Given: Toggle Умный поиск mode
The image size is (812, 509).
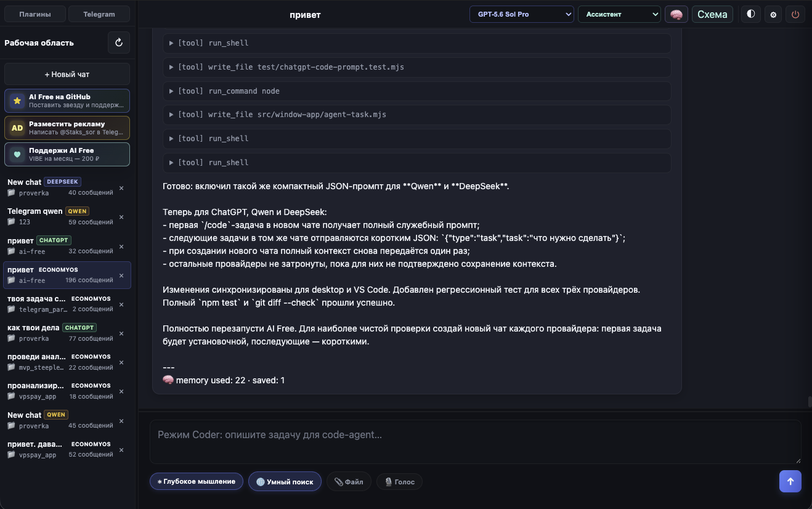Looking at the screenshot, I should 285,481.
